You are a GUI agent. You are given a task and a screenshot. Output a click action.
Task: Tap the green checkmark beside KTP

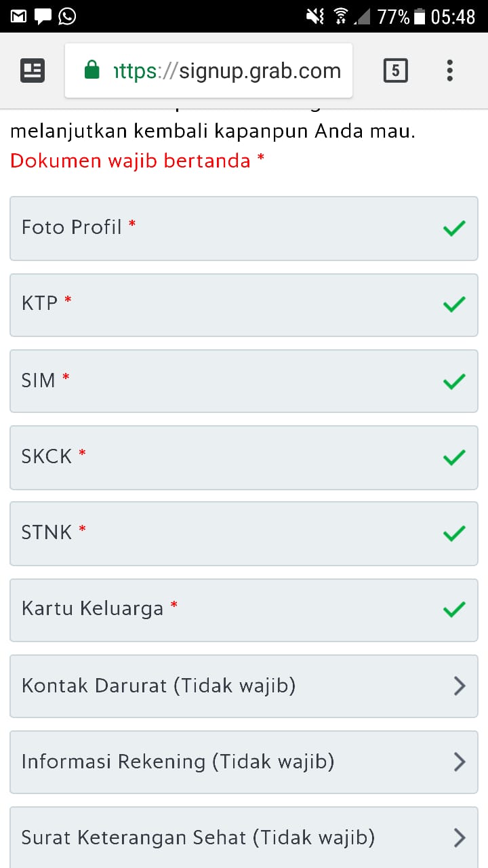pos(453,304)
